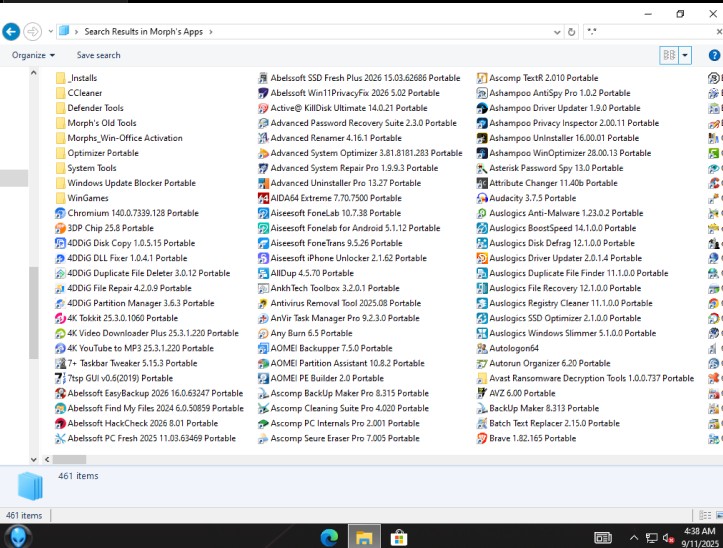The image size is (723, 548).
Task: Click the Advanced System Optimizer icon
Action: click(x=263, y=153)
